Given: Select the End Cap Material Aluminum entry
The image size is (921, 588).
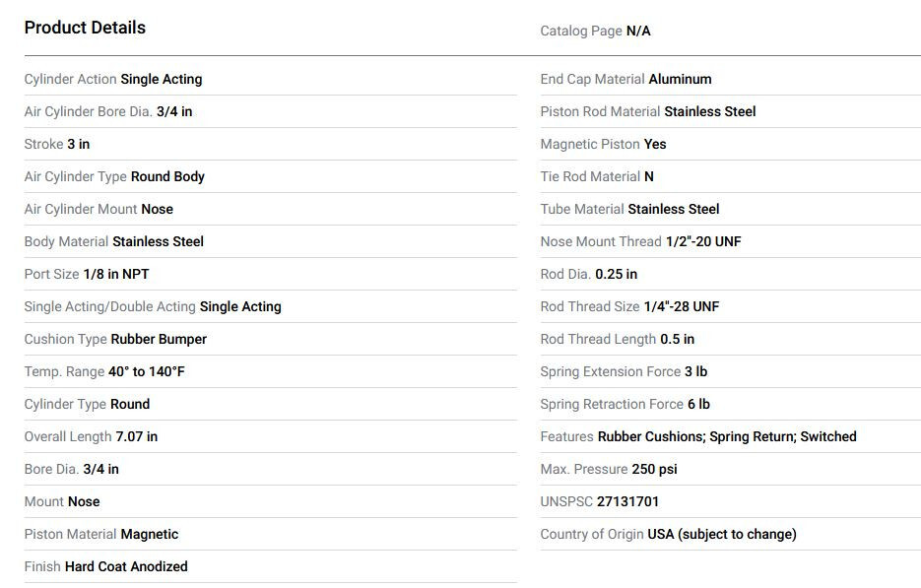Looking at the screenshot, I should [x=625, y=79].
